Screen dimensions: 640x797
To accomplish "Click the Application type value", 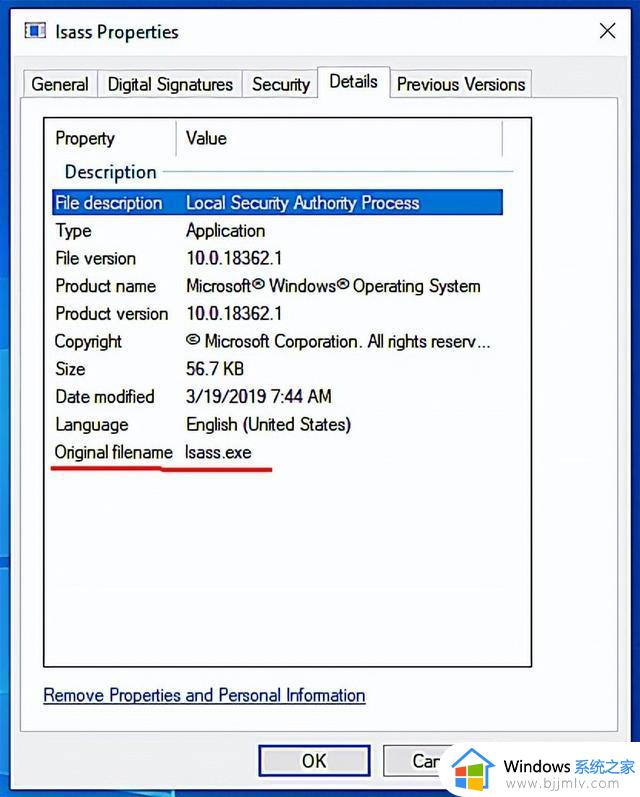I will pyautogui.click(x=225, y=231).
